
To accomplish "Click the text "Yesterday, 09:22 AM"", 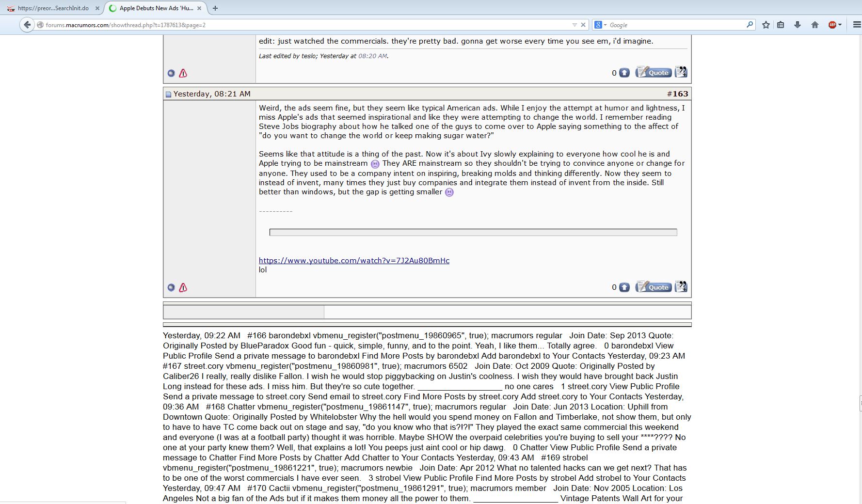I will pyautogui.click(x=202, y=335).
